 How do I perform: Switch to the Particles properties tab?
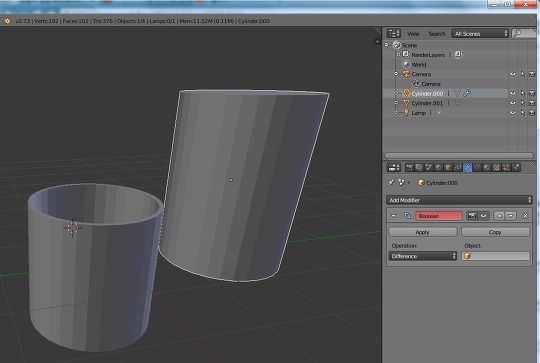click(506, 168)
